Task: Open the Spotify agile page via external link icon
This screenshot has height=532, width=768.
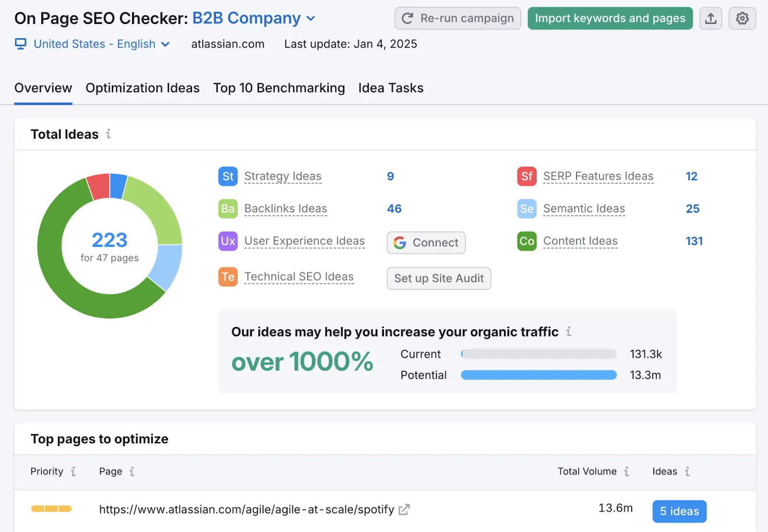Action: [405, 509]
